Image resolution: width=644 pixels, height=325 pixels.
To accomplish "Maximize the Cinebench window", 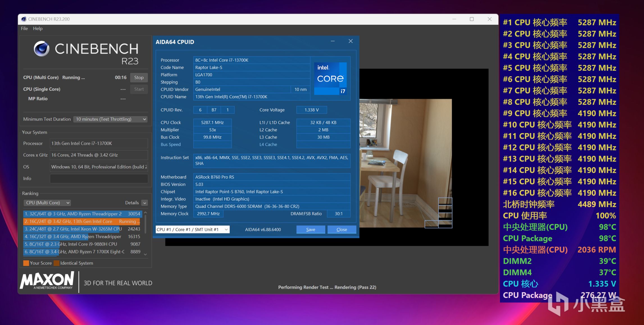I will pos(472,19).
